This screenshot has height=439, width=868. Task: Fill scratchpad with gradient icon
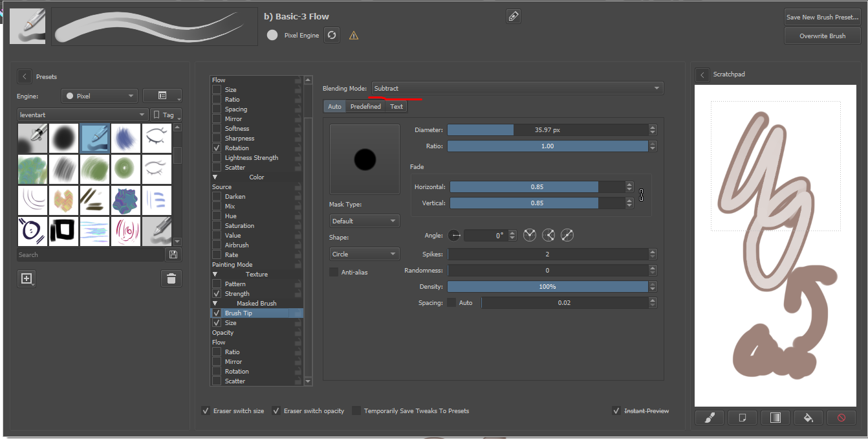point(775,418)
